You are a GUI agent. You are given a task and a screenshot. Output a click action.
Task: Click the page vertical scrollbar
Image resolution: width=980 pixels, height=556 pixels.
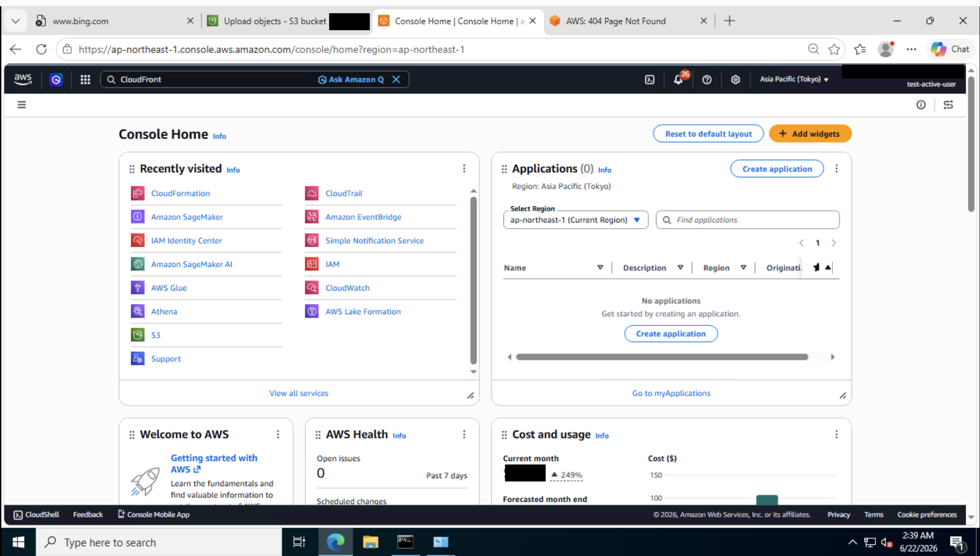point(971,143)
